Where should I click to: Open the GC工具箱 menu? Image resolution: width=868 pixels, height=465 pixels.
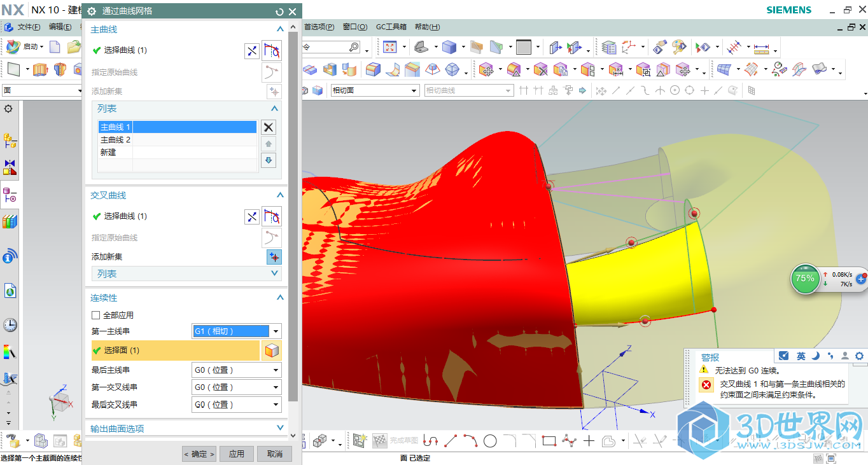pos(391,27)
